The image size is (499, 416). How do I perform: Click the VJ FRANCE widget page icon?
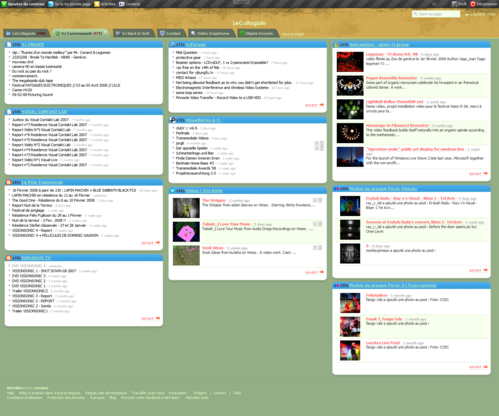click(9, 44)
